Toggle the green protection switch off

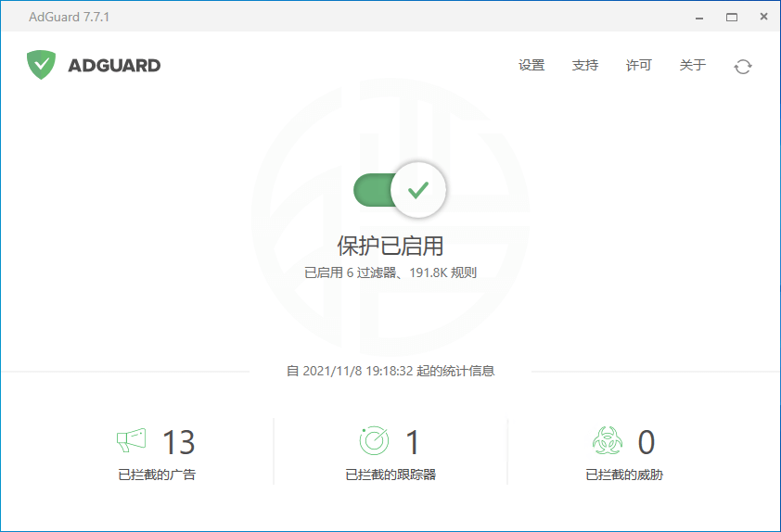[x=400, y=189]
